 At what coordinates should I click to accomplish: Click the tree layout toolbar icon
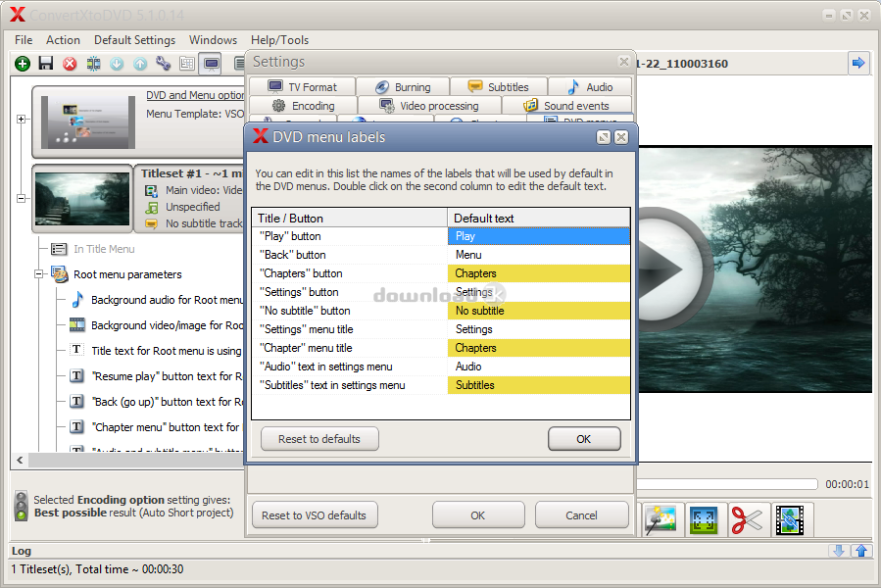pos(187,64)
